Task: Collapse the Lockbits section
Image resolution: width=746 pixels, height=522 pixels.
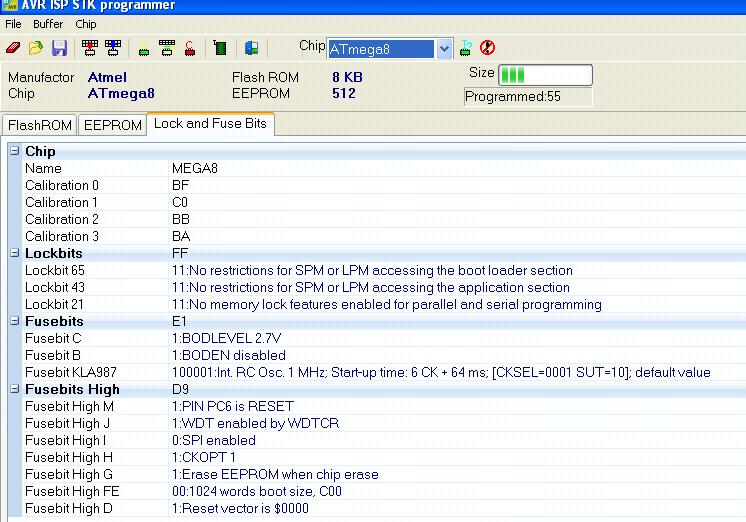Action: (x=15, y=253)
